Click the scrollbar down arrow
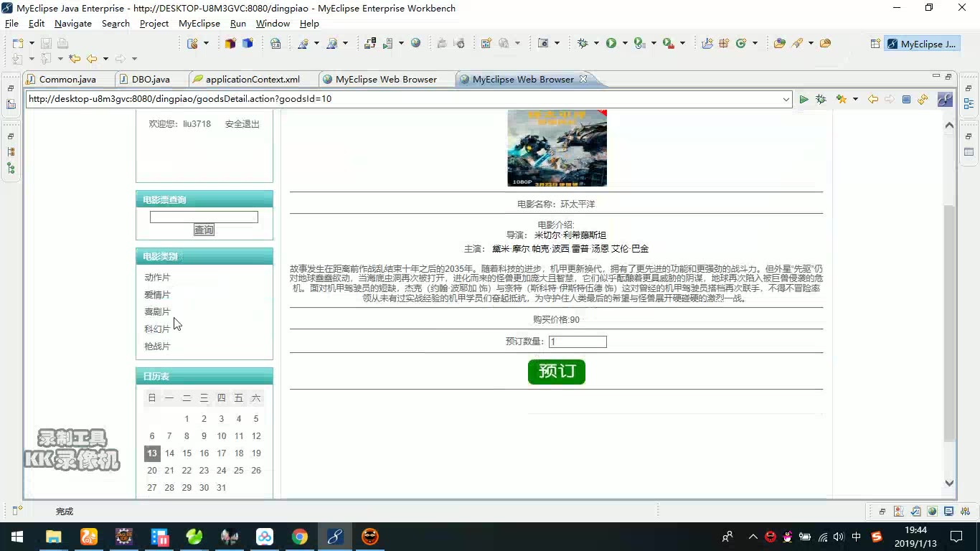Screen dimensions: 980x551 pos(949,483)
